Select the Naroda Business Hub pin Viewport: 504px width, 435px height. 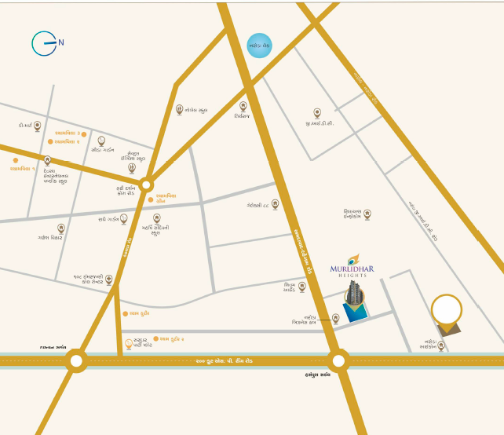pos(336,319)
